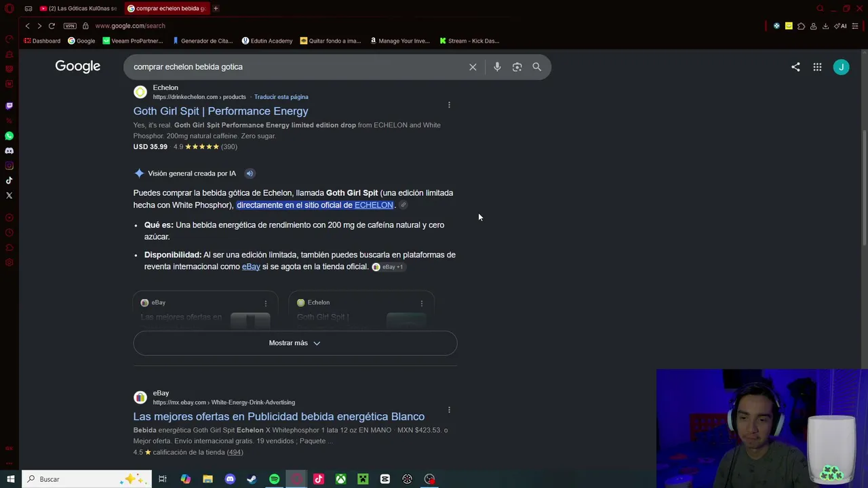Go to Google homepage via logo

point(78,66)
